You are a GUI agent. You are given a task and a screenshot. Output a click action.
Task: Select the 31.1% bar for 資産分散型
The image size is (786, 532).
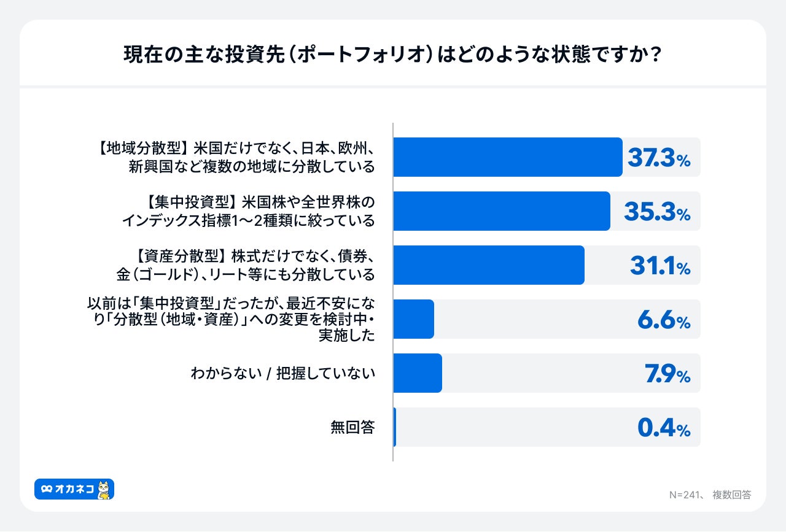pyautogui.click(x=489, y=265)
